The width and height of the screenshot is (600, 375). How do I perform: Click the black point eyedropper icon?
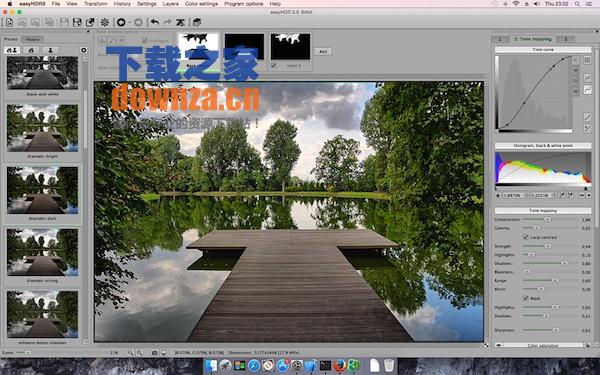tap(562, 195)
